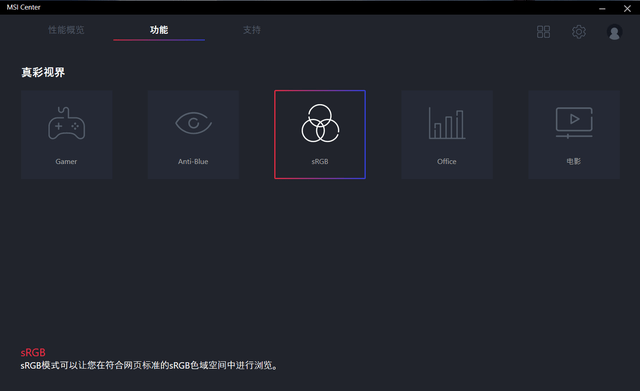
Task: Minimize the MSI Center window
Action: pyautogui.click(x=602, y=8)
